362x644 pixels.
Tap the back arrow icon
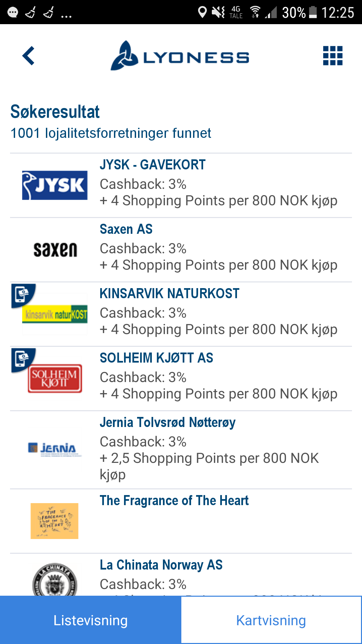(x=28, y=56)
